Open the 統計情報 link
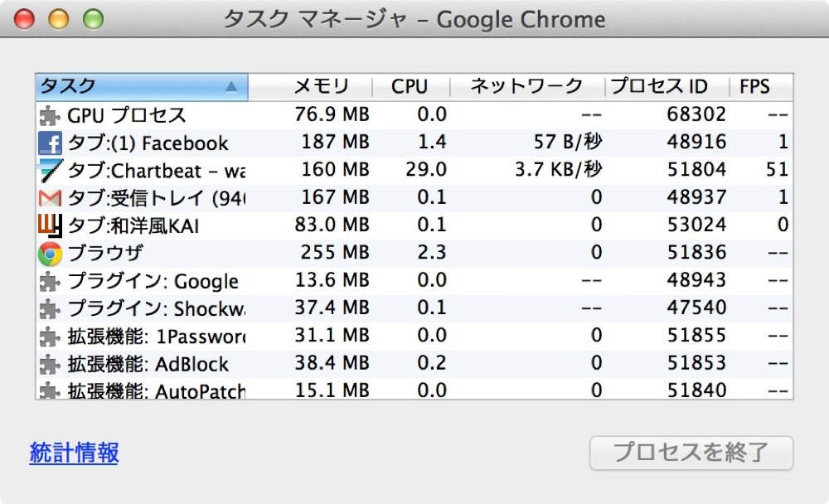Image resolution: width=829 pixels, height=504 pixels. coord(74,453)
